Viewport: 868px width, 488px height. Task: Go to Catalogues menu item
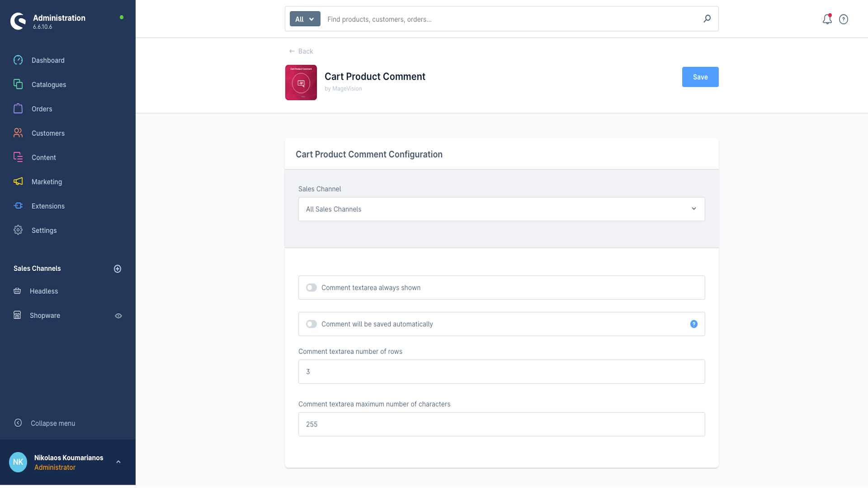[x=49, y=84]
